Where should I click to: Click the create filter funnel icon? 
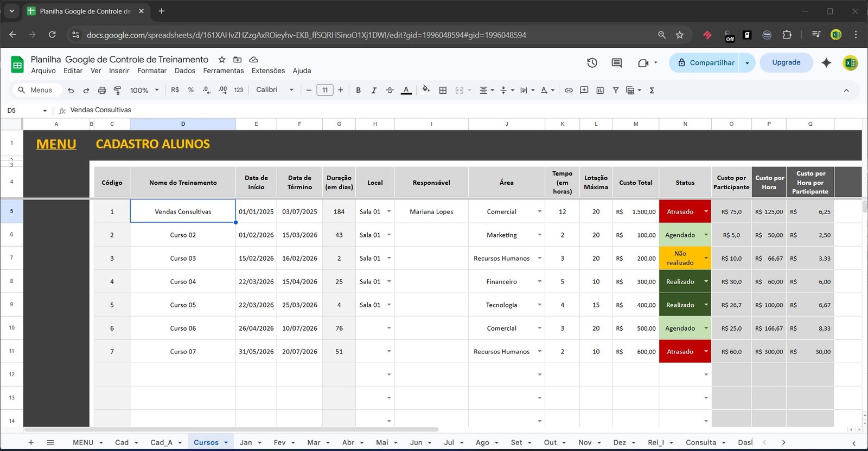tap(616, 91)
